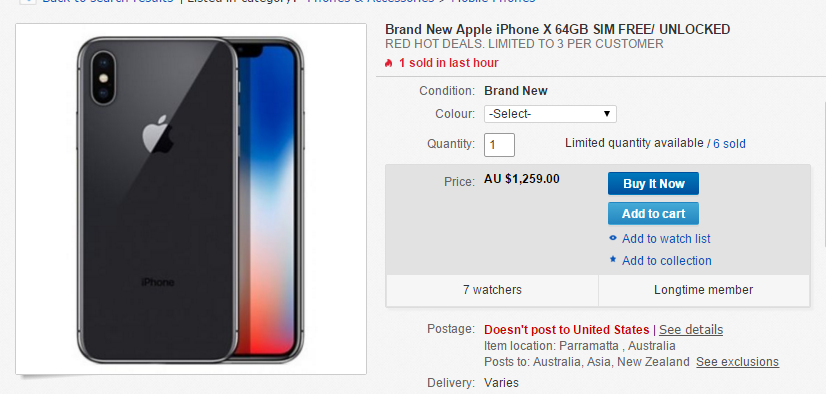
Task: Click Back to search results link
Action: 108,2
